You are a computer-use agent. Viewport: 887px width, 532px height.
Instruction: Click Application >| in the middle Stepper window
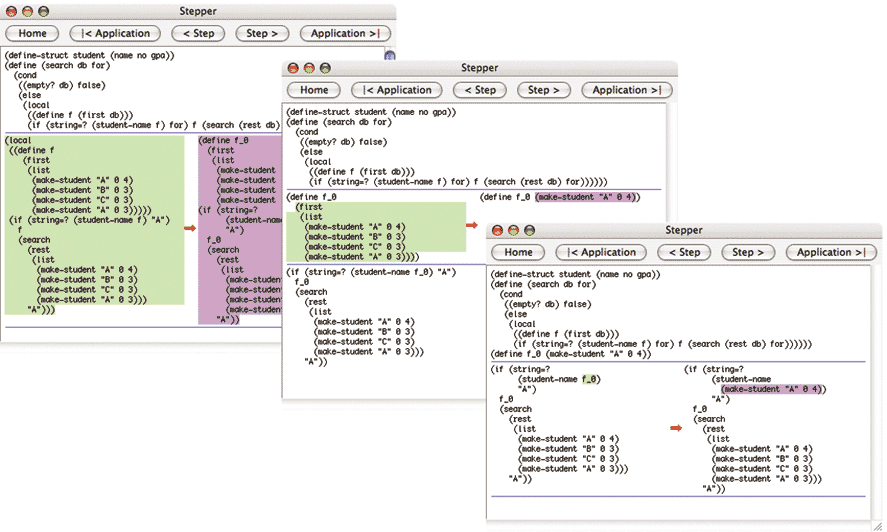coord(627,90)
